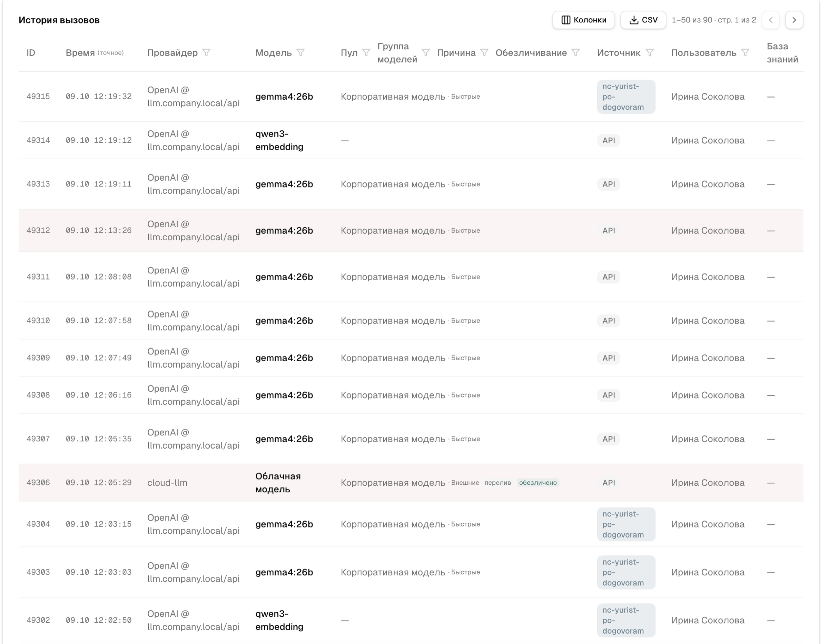This screenshot has height=644, width=828.
Task: Click the provider cell in row 49311
Action: click(193, 277)
